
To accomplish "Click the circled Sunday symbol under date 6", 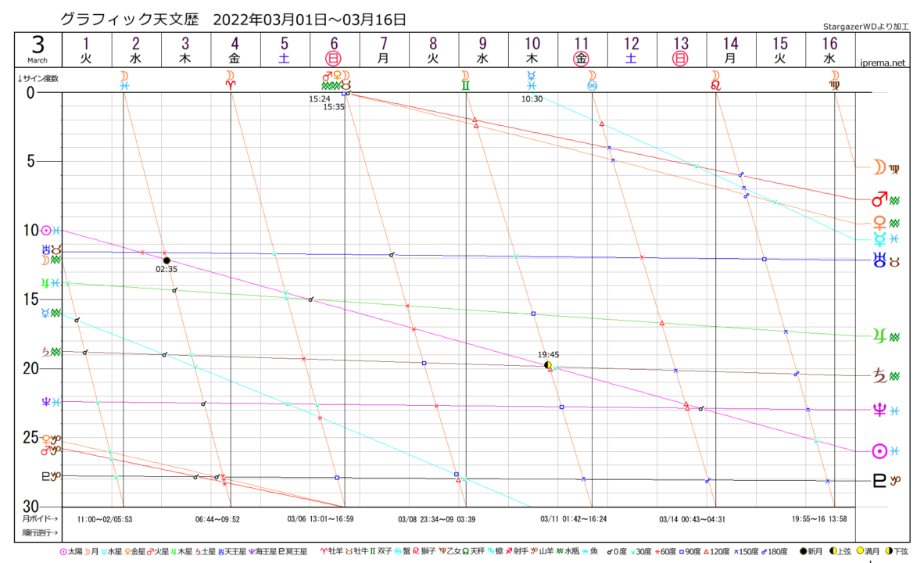I will click(334, 59).
